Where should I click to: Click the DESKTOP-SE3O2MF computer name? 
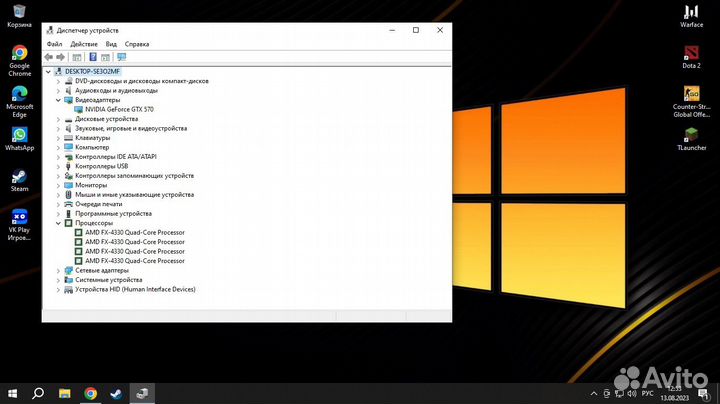[92, 72]
